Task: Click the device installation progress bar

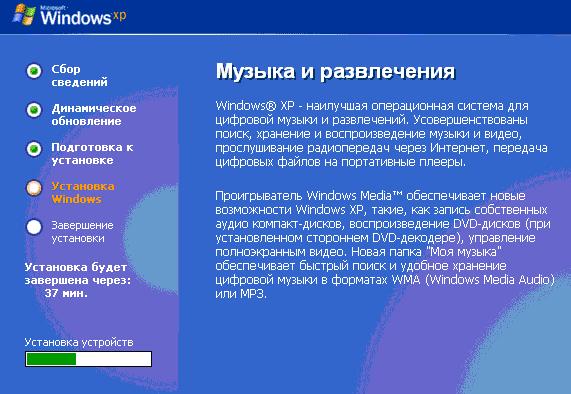Action: [x=88, y=359]
